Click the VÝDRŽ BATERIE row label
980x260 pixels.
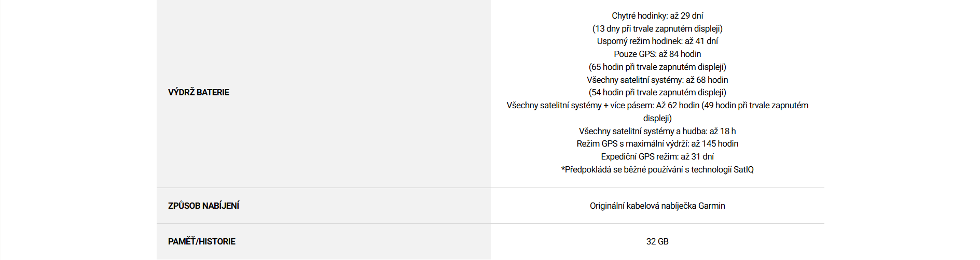[198, 92]
